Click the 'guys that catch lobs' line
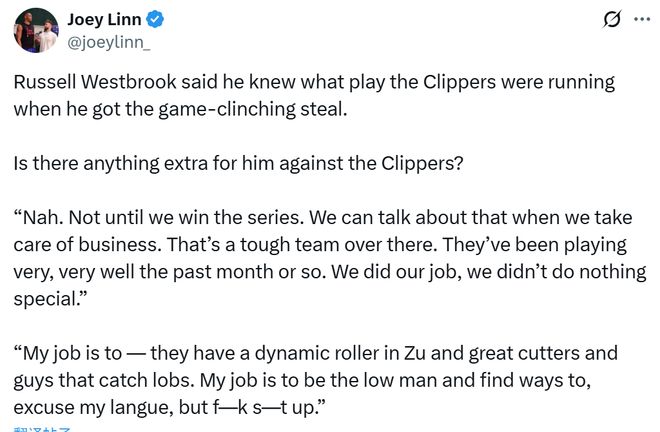 302,380
